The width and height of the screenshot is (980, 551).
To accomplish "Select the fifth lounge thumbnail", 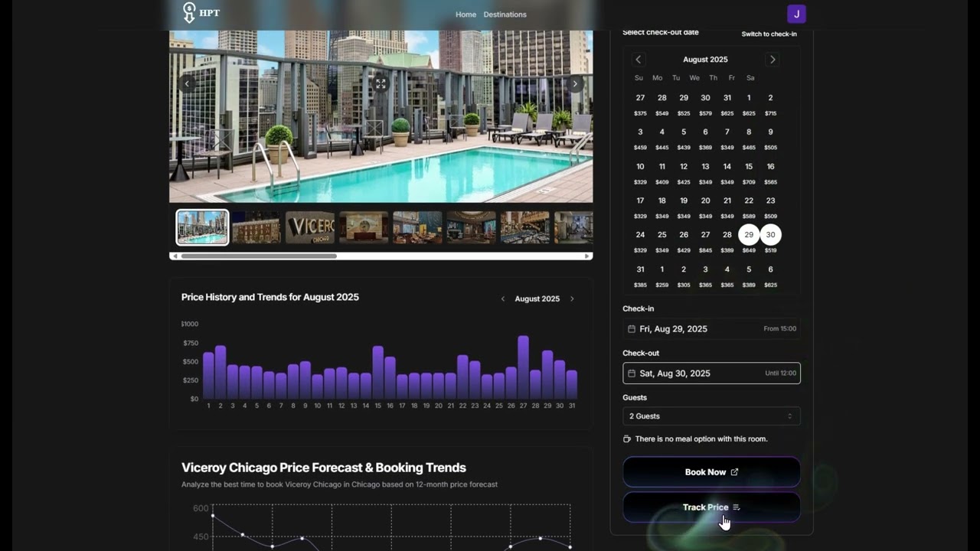I will point(417,227).
